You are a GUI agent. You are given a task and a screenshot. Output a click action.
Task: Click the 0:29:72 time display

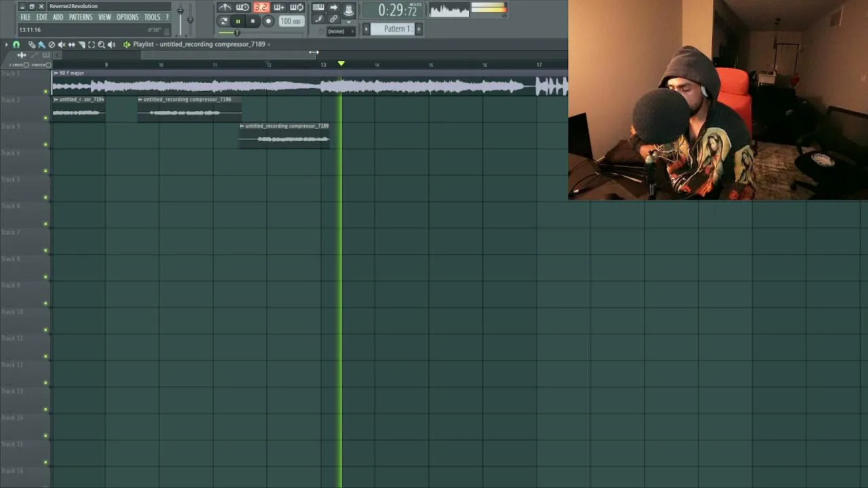[393, 9]
